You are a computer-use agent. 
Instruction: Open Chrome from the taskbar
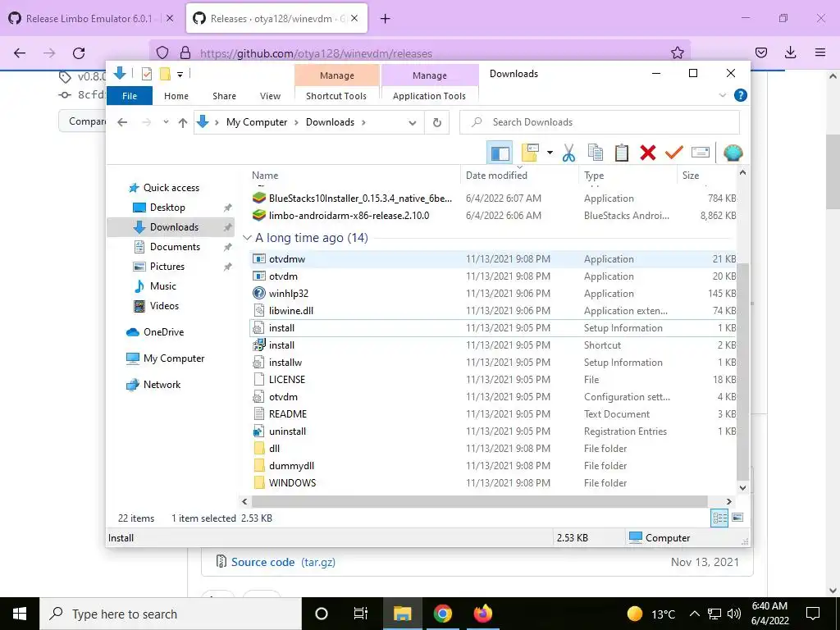tap(442, 614)
